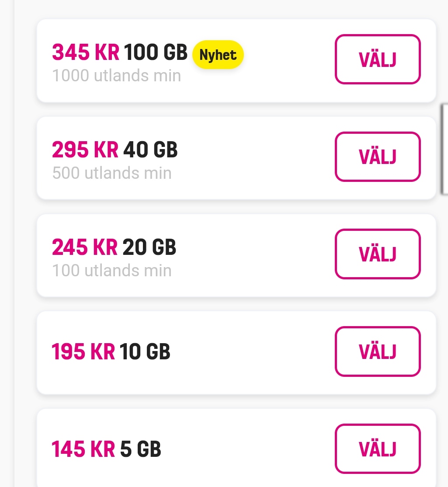Image resolution: width=448 pixels, height=487 pixels.
Task: Click the 295 KR price text
Action: coord(85,150)
